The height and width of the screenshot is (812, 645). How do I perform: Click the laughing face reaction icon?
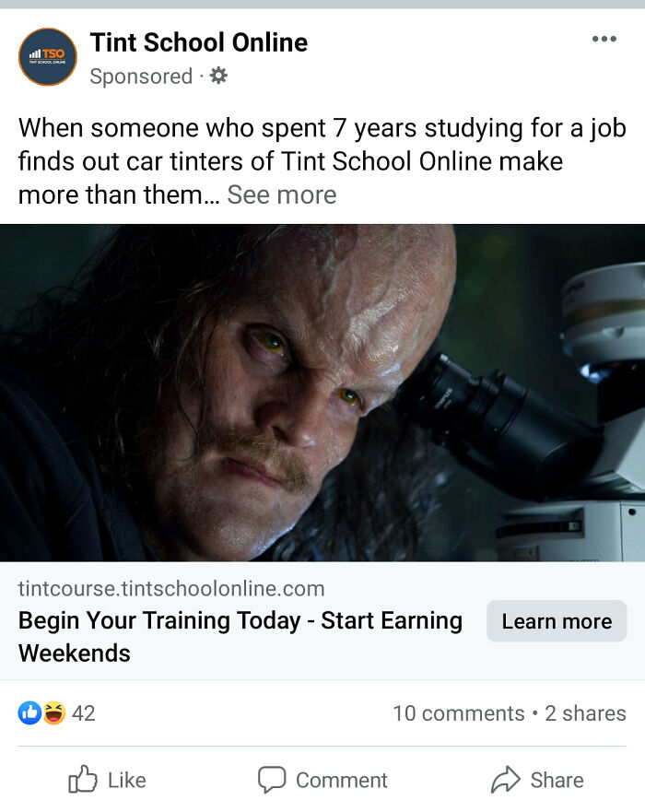(x=54, y=713)
